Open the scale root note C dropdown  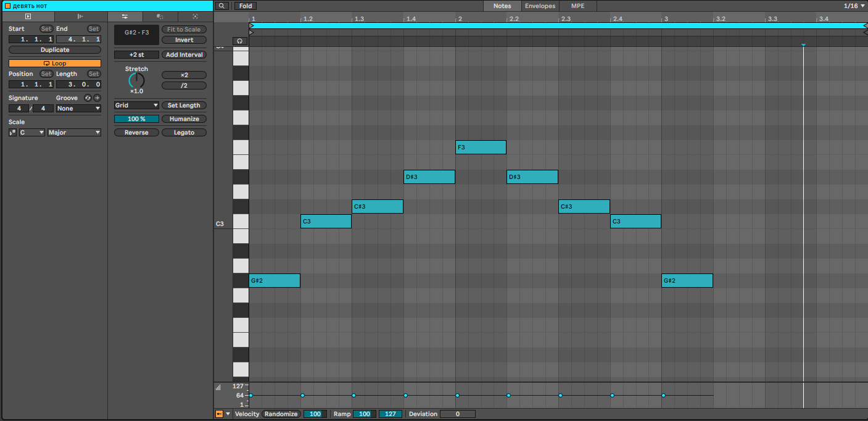[x=32, y=133]
